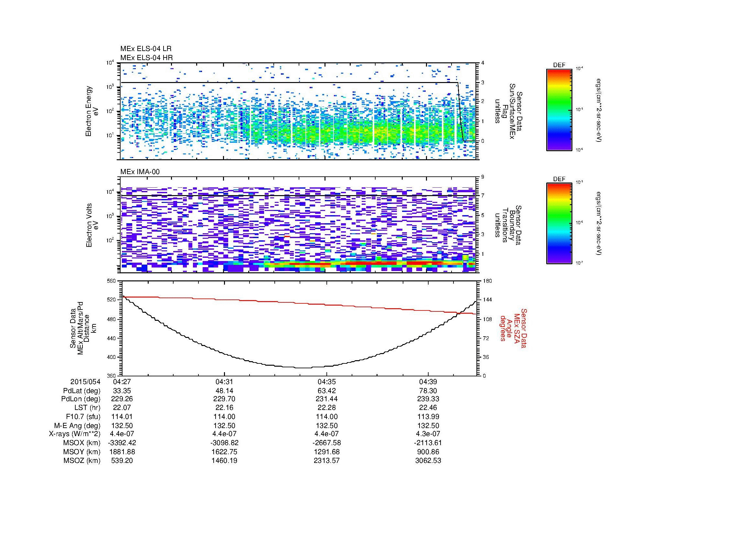Click the F10.7 value '114.01'
Viewport: 756px width, 534px height.
point(122,417)
